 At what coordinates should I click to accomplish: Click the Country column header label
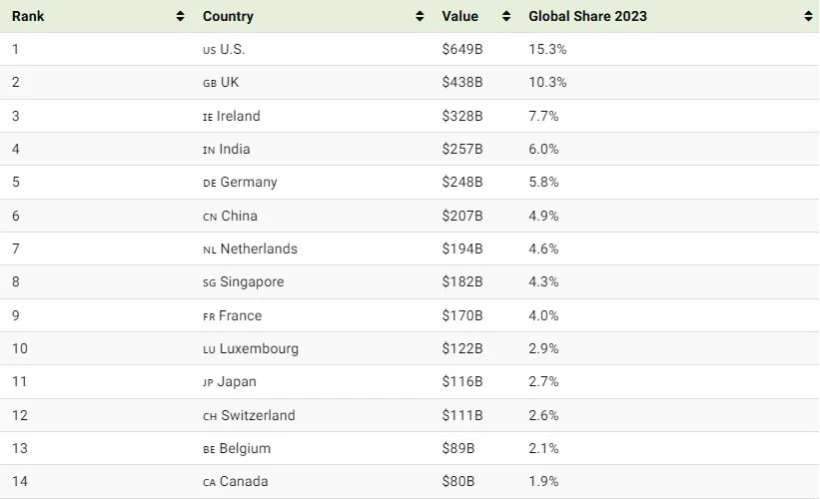coord(228,16)
